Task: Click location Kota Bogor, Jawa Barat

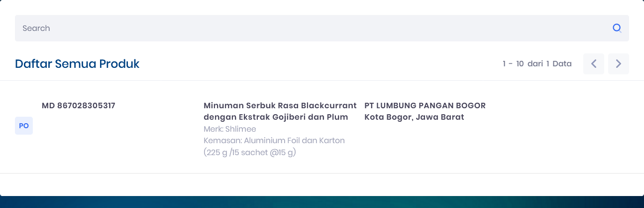Action: click(414, 117)
